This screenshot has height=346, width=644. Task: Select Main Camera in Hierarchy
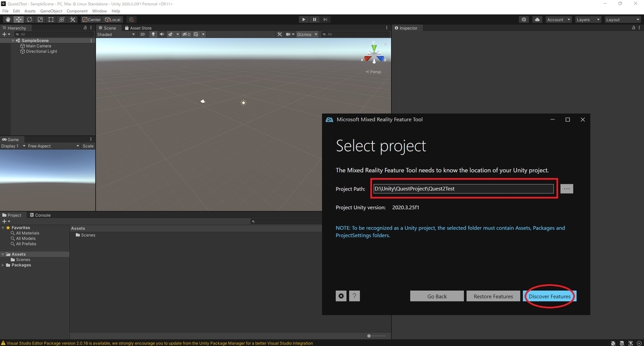pyautogui.click(x=39, y=46)
